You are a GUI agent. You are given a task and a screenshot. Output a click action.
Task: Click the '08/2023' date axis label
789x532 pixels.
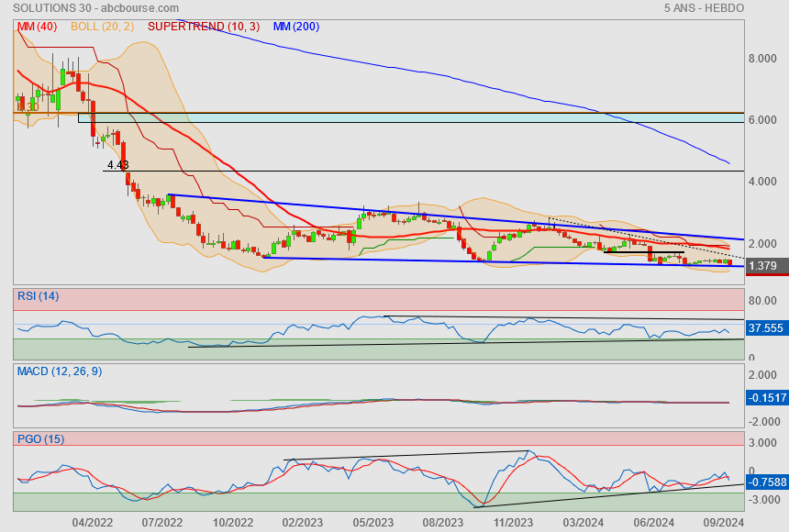[443, 523]
